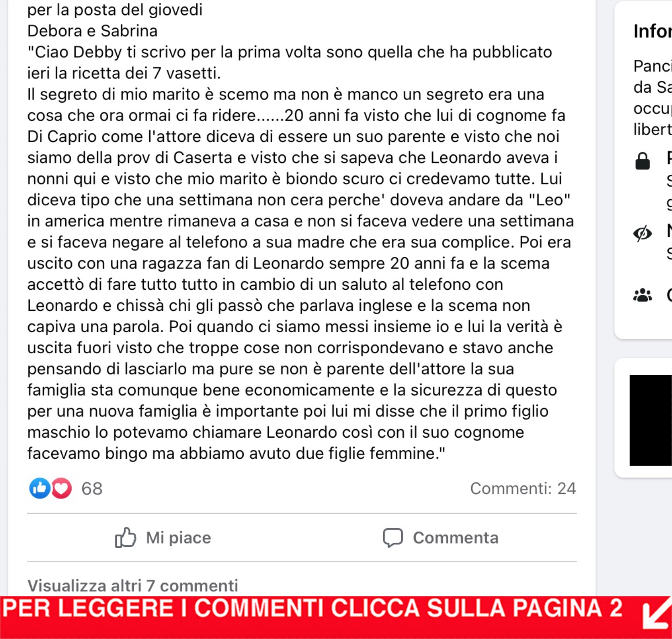The width and height of the screenshot is (672, 639).
Task: Click the thumbs-up outline beside Mi piace
Action: (126, 538)
